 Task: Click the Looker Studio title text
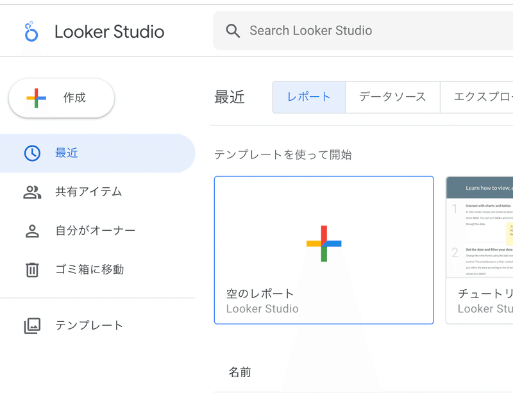pos(109,31)
